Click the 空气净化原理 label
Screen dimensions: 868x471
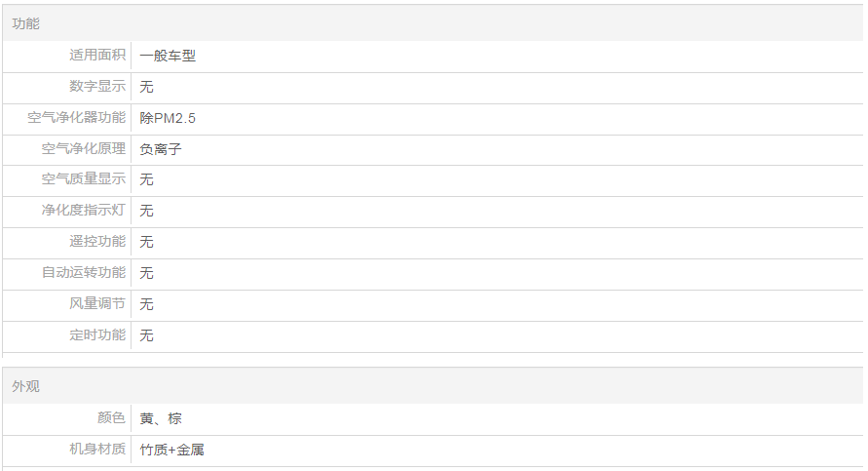pyautogui.click(x=84, y=149)
